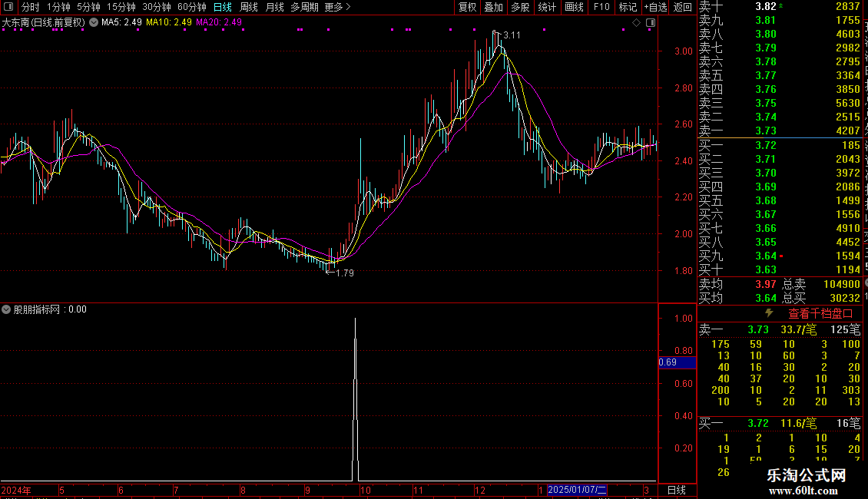Switch to 月线 monthly chart

pos(274,7)
